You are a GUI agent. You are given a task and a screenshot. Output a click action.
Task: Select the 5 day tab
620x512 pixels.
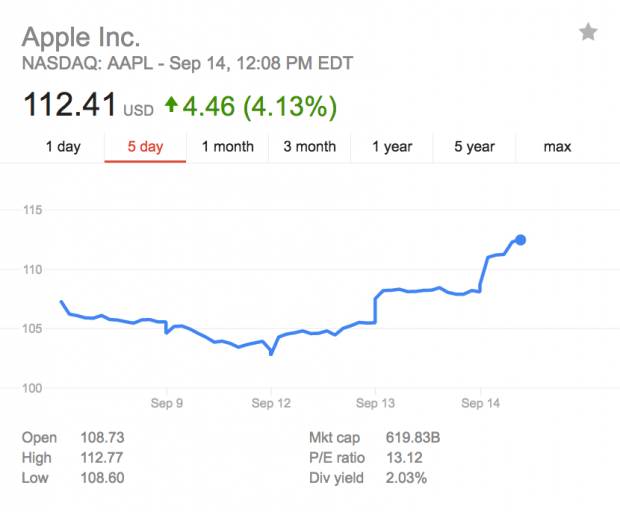click(145, 147)
